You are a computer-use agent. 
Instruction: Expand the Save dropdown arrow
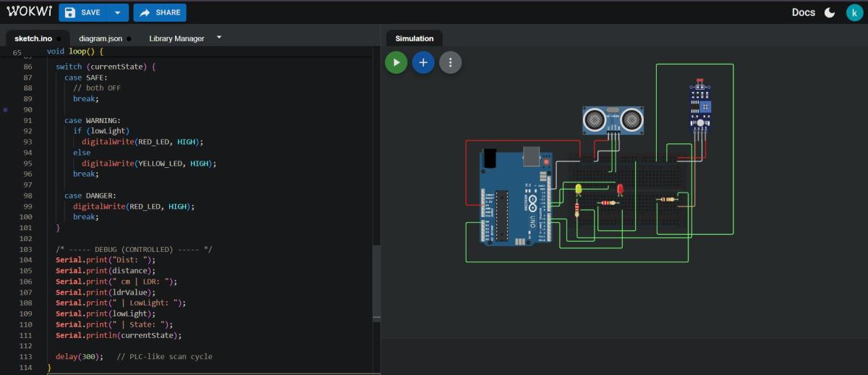tap(118, 12)
